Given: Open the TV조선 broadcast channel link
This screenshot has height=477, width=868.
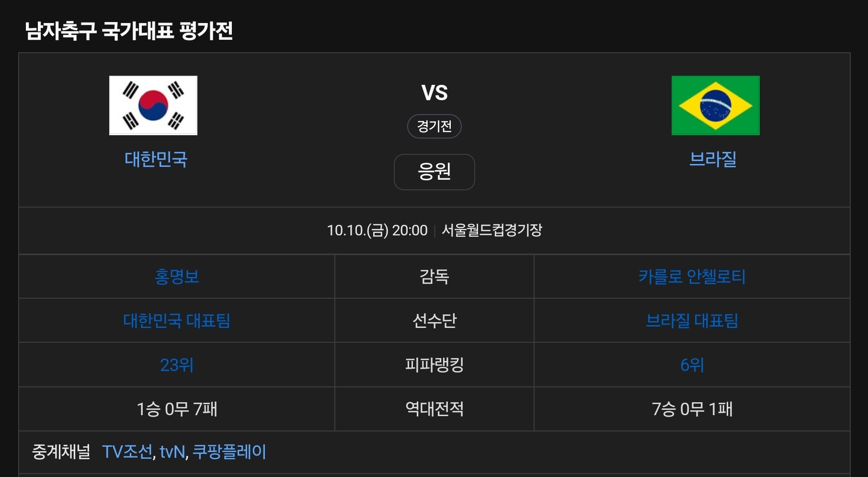Looking at the screenshot, I should 127,452.
